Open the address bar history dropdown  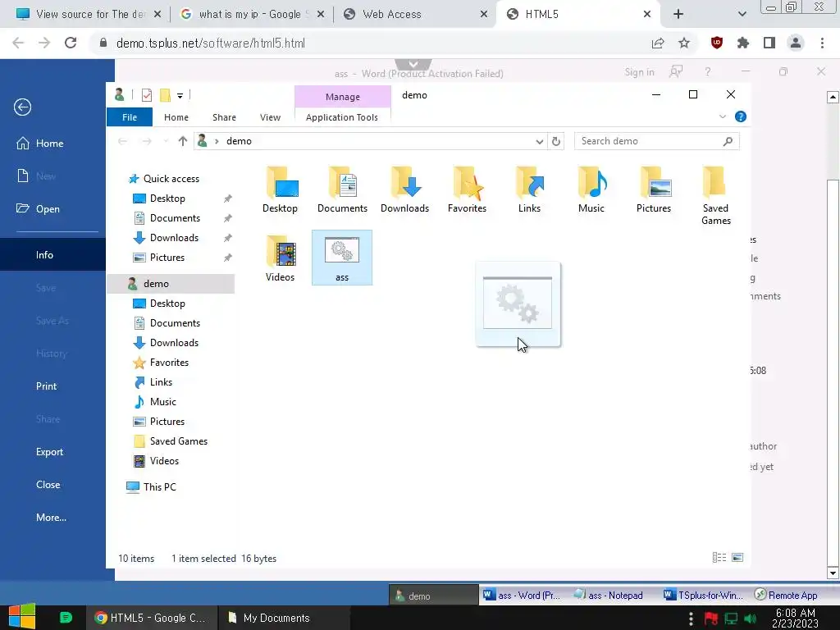point(540,141)
